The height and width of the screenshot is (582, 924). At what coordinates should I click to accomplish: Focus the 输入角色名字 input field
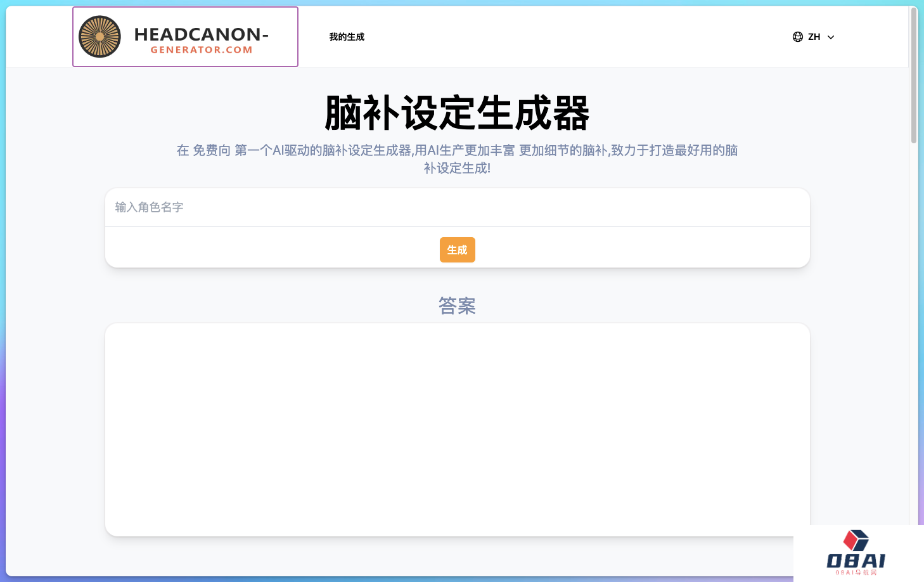coord(456,207)
